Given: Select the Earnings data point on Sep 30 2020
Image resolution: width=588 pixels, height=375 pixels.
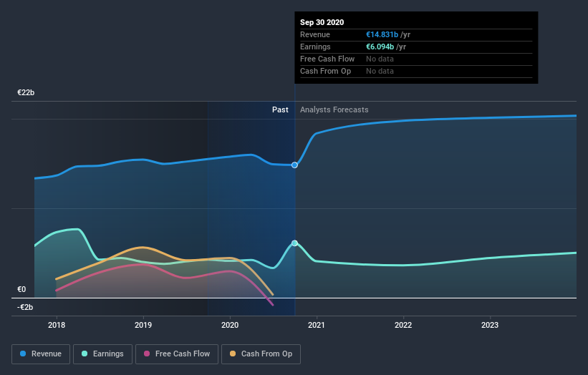Looking at the screenshot, I should 295,243.
